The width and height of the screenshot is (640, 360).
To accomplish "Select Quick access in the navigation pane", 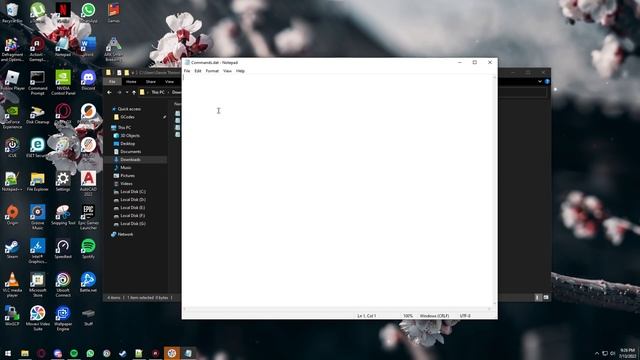I will tap(129, 109).
